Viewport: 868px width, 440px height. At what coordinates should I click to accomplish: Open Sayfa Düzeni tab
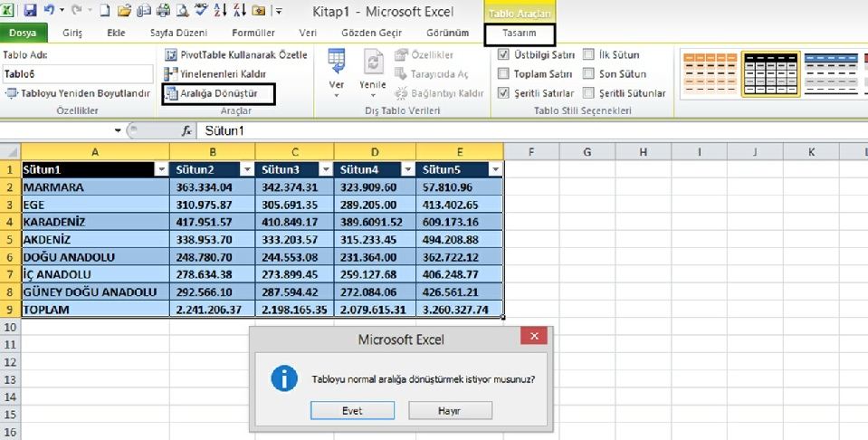pos(178,33)
